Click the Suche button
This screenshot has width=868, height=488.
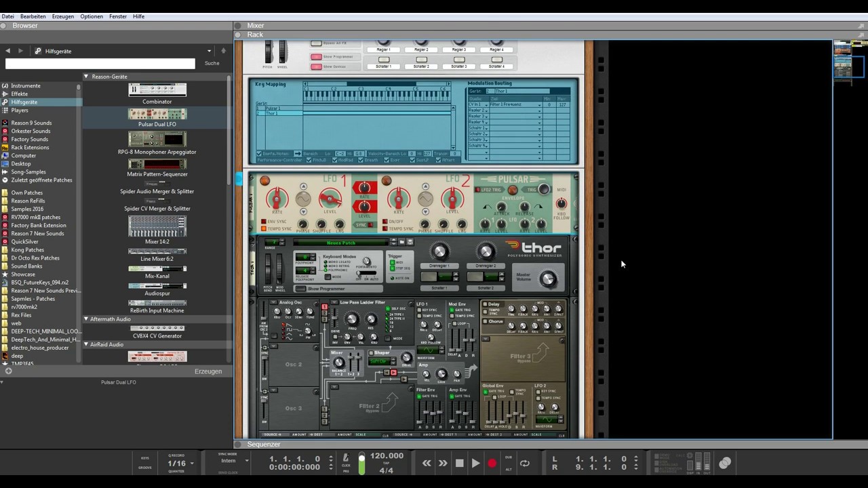tap(212, 63)
